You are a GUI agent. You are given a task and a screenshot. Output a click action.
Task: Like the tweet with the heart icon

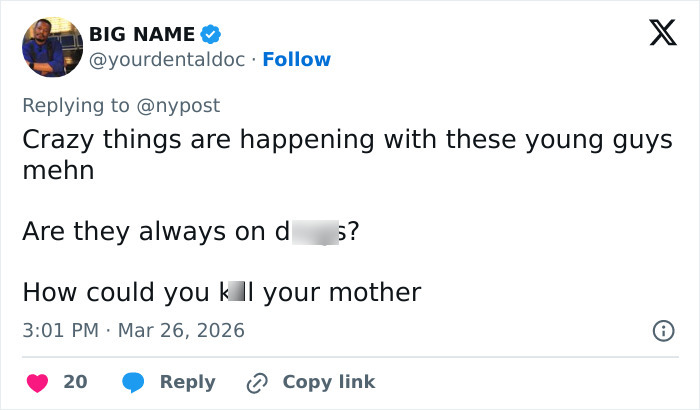(x=37, y=382)
